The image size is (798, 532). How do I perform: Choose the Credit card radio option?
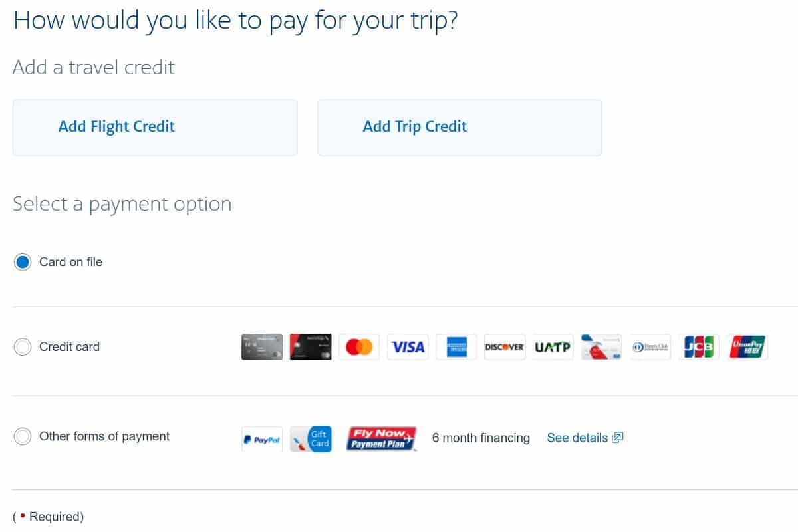tap(23, 347)
